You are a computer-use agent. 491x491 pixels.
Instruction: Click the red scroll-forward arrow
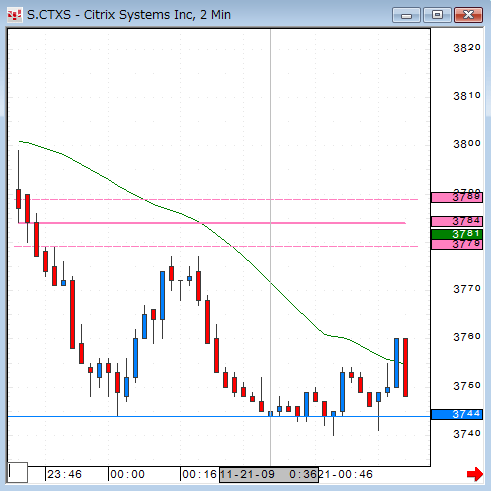point(475,474)
